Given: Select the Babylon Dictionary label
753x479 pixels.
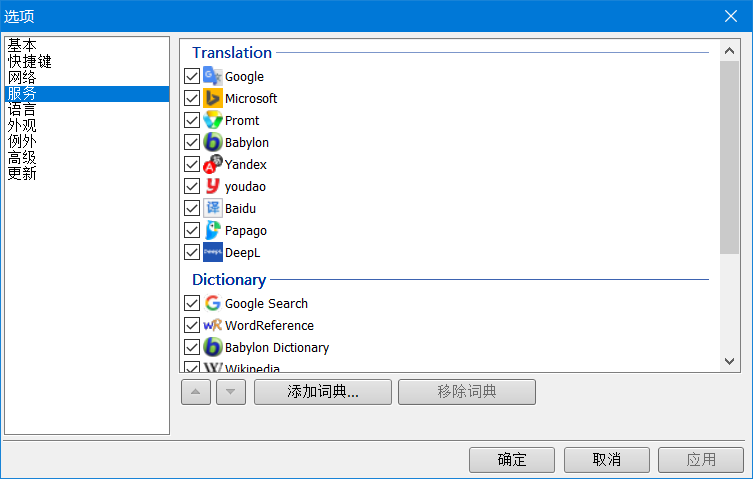Looking at the screenshot, I should tap(277, 348).
